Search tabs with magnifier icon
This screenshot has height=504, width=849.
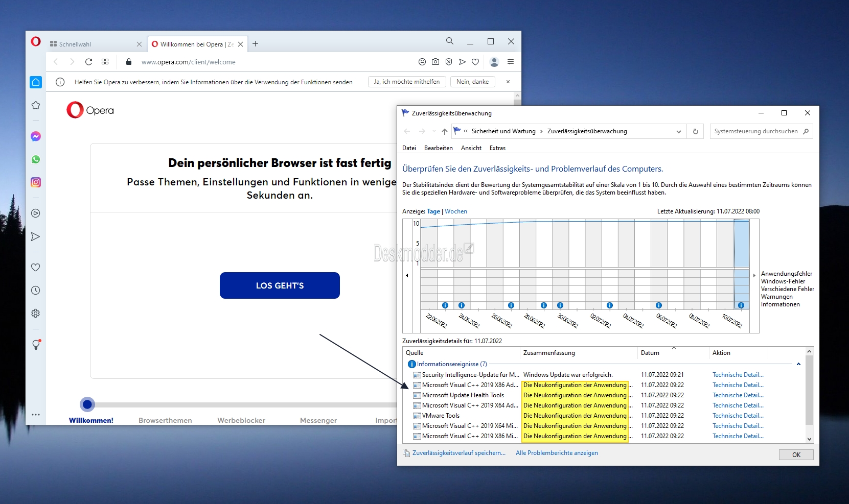click(450, 41)
